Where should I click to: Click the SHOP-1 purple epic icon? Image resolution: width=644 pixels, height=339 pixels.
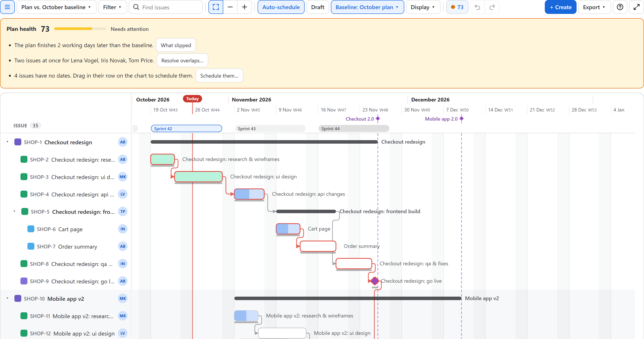tap(18, 142)
